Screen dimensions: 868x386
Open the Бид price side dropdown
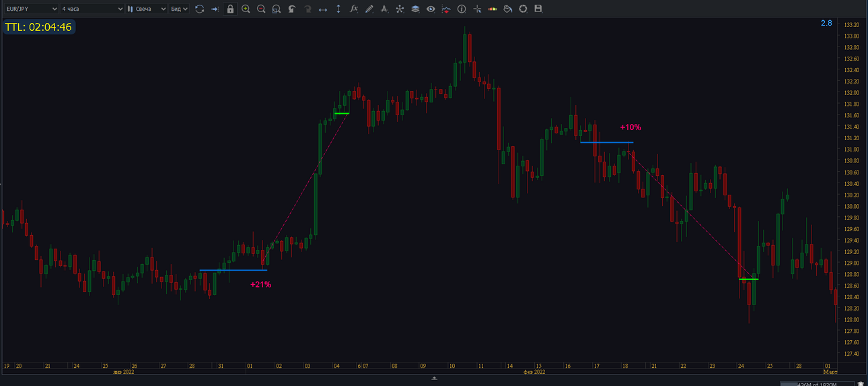point(179,9)
